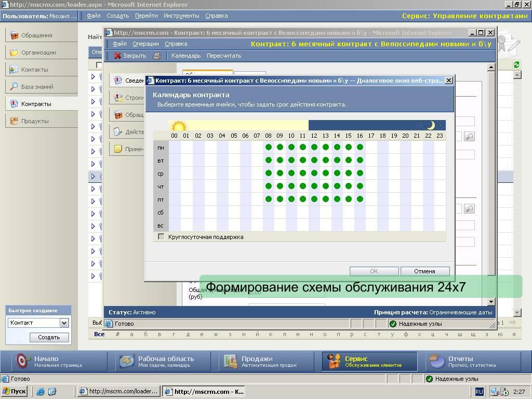This screenshot has width=532, height=399.
Task: Click the Internet Explorer quick launch icon
Action: click(x=41, y=392)
